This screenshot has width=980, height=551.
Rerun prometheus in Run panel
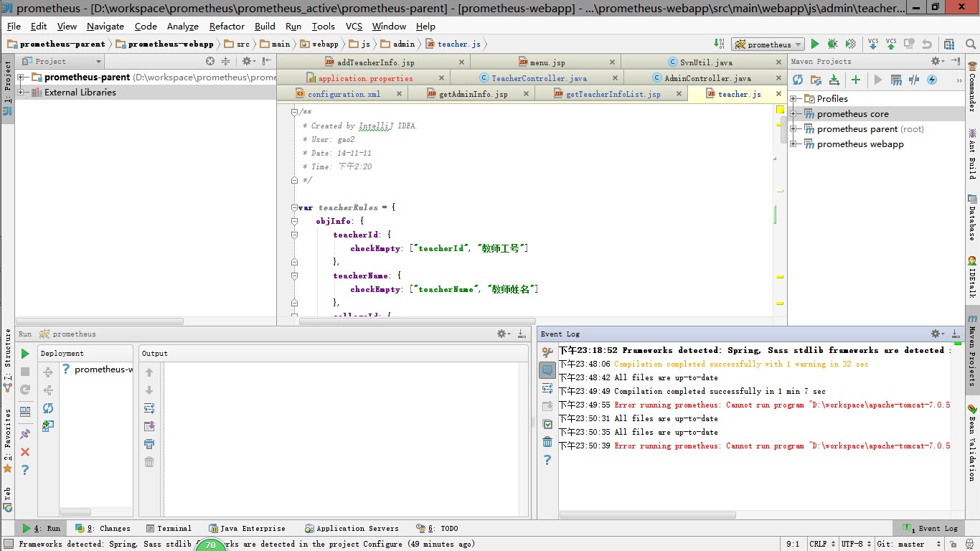[25, 354]
